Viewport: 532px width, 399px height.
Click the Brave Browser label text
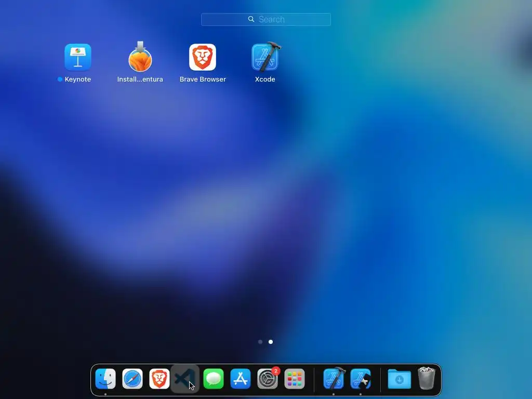point(203,79)
